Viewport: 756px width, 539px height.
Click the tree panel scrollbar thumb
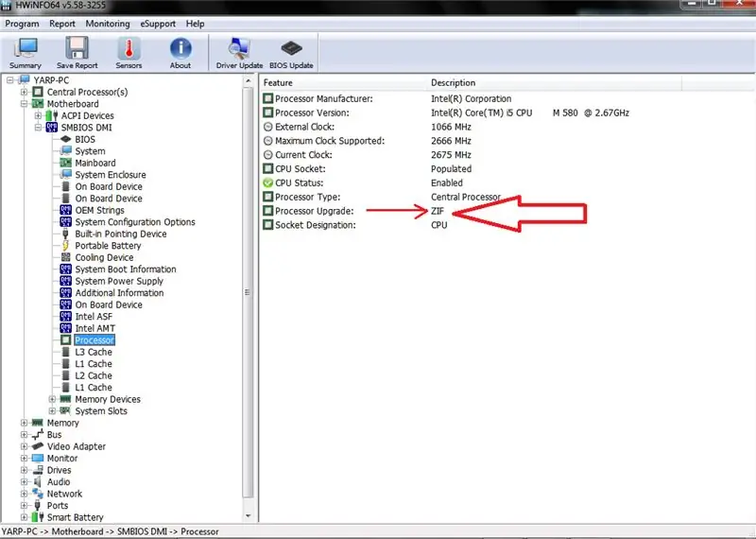click(x=248, y=292)
